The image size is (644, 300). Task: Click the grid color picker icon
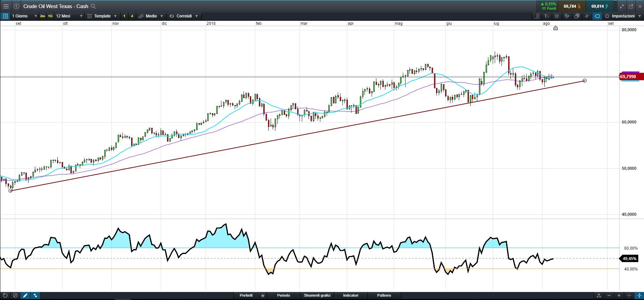(x=567, y=16)
